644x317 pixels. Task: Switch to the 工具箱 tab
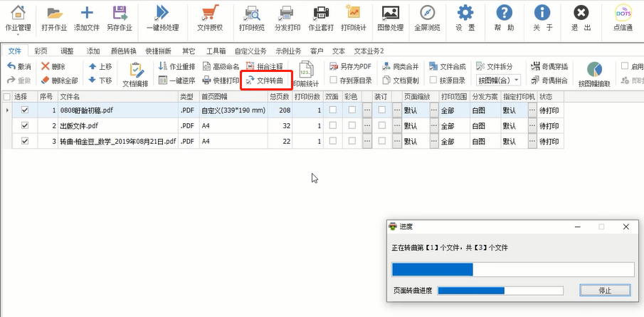pyautogui.click(x=216, y=51)
